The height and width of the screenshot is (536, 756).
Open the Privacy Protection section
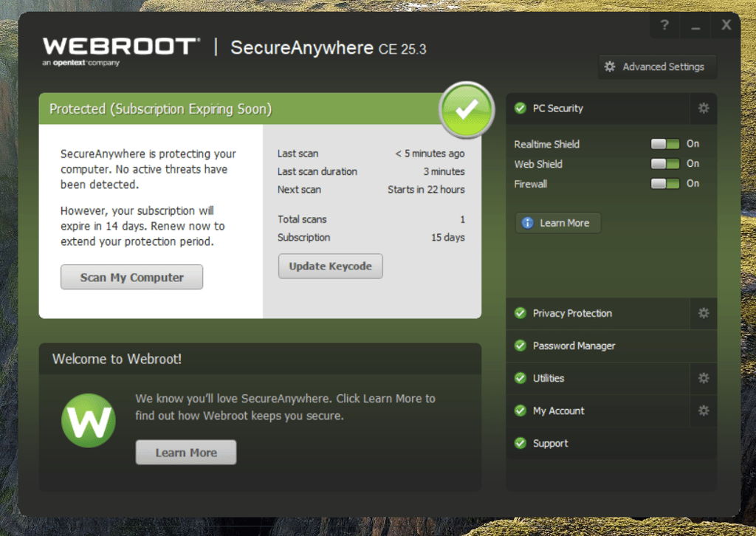[598, 313]
